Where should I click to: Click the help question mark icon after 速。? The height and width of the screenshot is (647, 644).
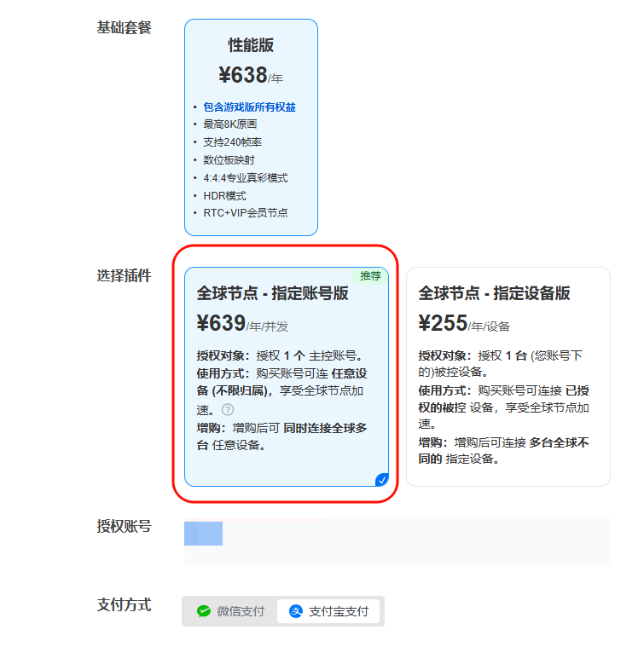(x=228, y=409)
